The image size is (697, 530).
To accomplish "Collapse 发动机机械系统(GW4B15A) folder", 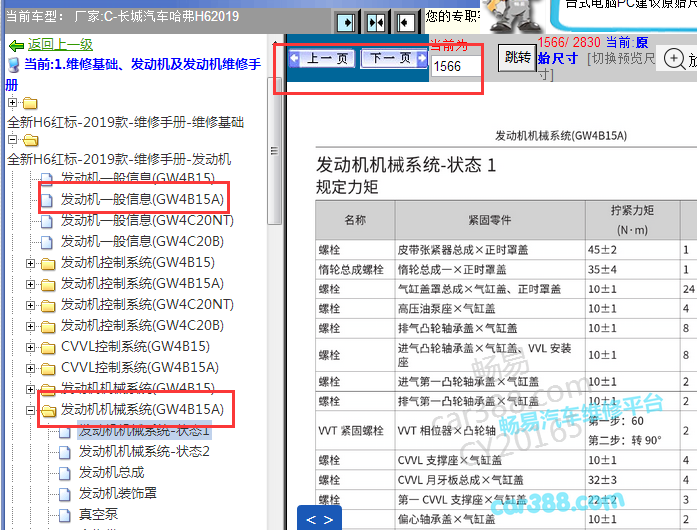I will click(30, 410).
